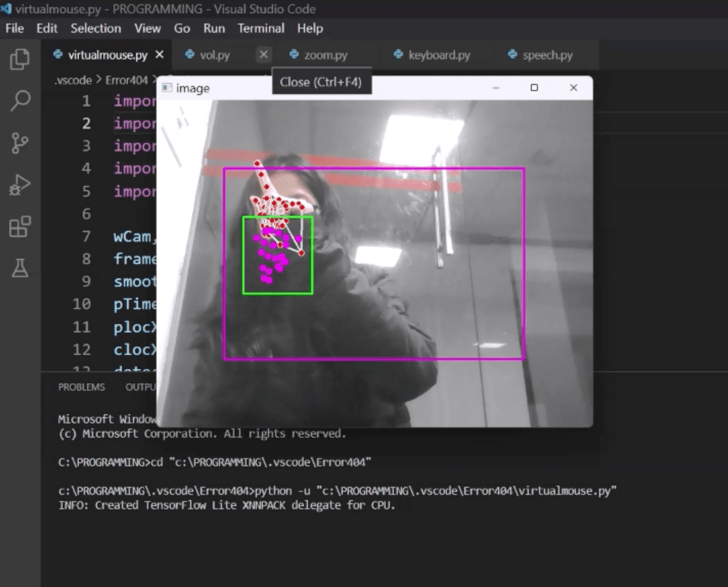
Task: Switch to the virtualmouse.py tab
Action: click(107, 55)
